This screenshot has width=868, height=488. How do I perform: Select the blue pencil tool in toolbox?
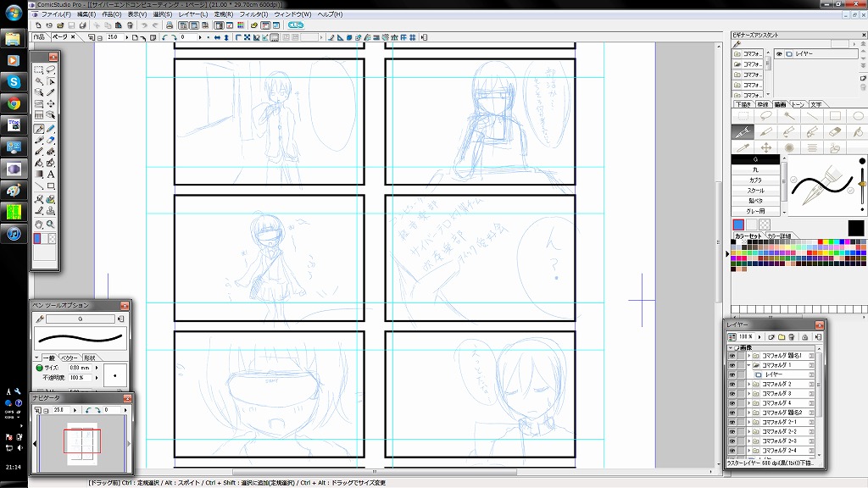[50, 129]
